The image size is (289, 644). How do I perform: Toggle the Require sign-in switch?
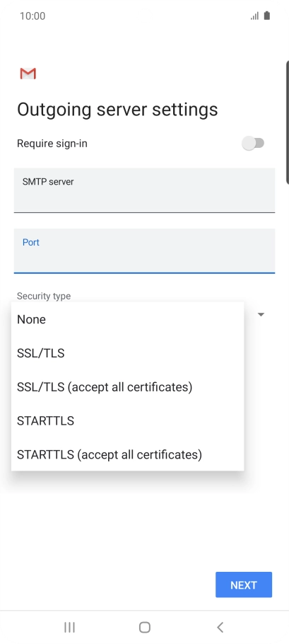(x=253, y=144)
